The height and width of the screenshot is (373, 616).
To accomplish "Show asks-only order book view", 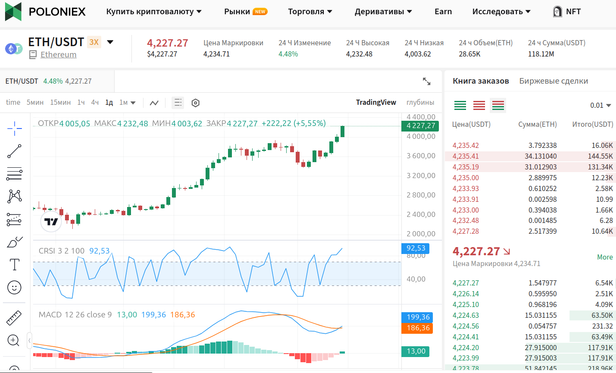I will [x=479, y=105].
